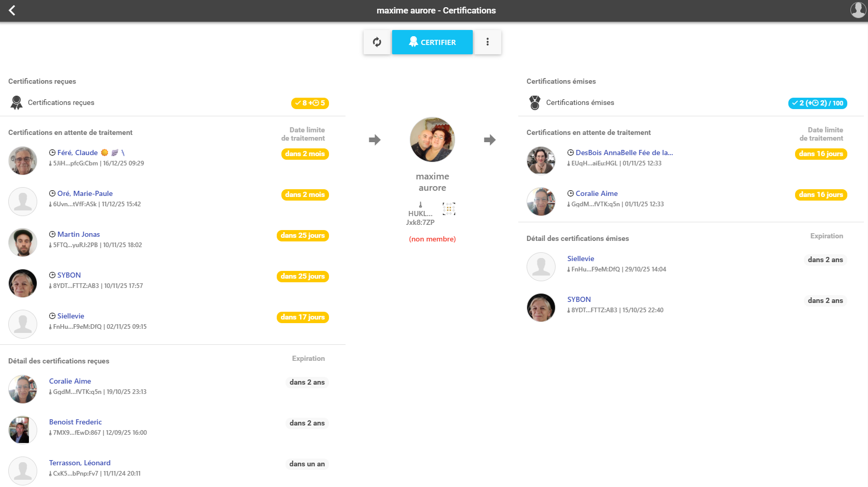Image resolution: width=868 pixels, height=487 pixels.
Task: Click the yellow 8 received certifications badge
Action: pos(310,103)
